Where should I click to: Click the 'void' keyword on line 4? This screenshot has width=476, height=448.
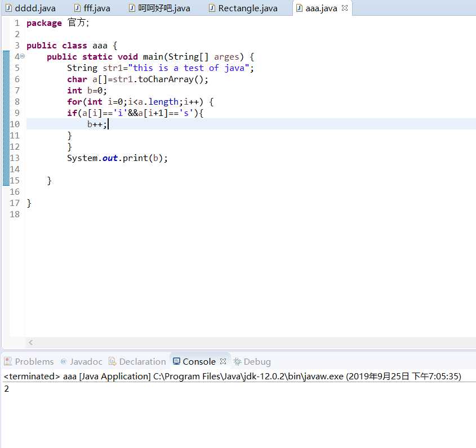tap(127, 57)
